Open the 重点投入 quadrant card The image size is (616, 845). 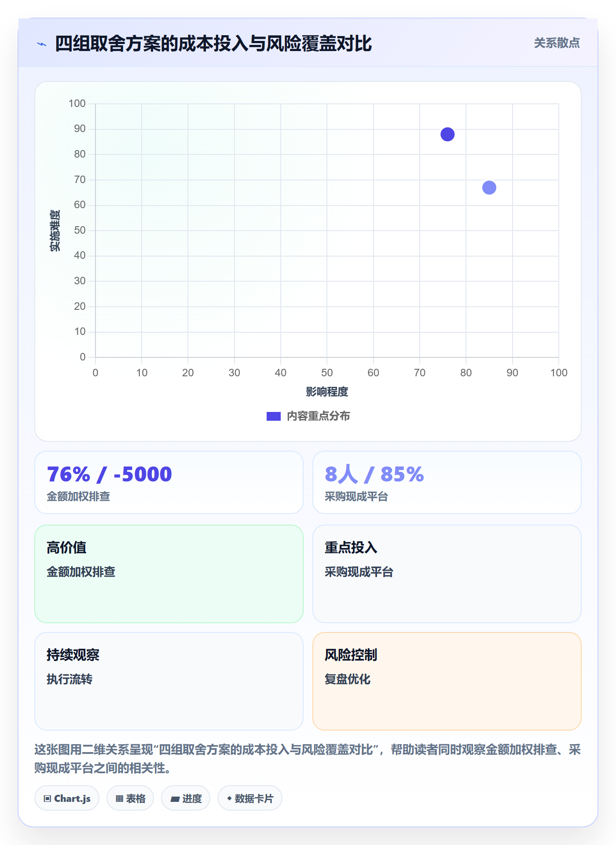tap(447, 574)
